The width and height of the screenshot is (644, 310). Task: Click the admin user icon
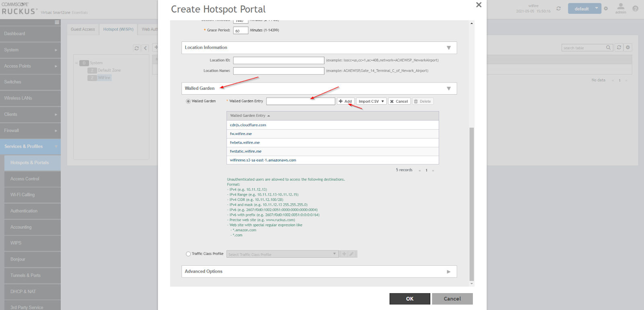tap(621, 8)
